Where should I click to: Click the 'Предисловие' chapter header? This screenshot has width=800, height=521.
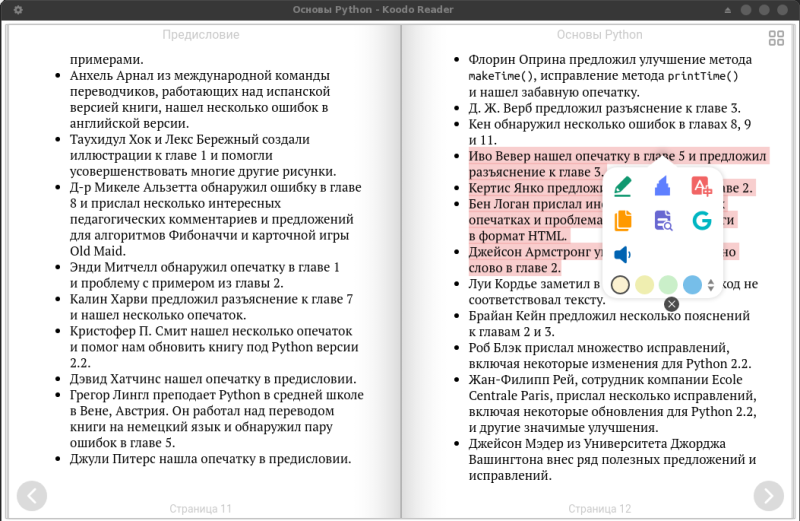[201, 35]
